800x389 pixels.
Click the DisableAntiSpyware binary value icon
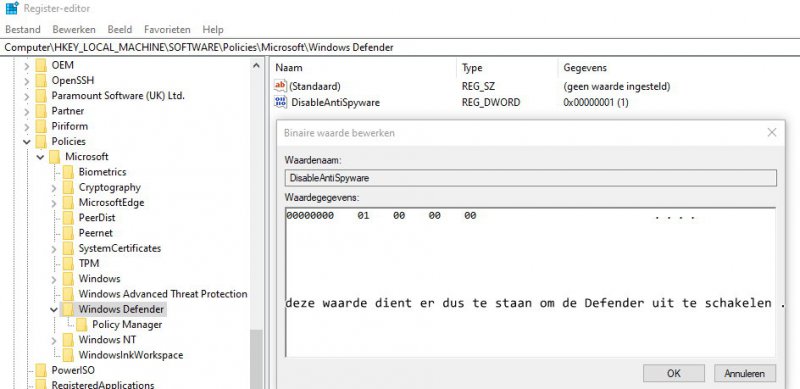[x=281, y=102]
